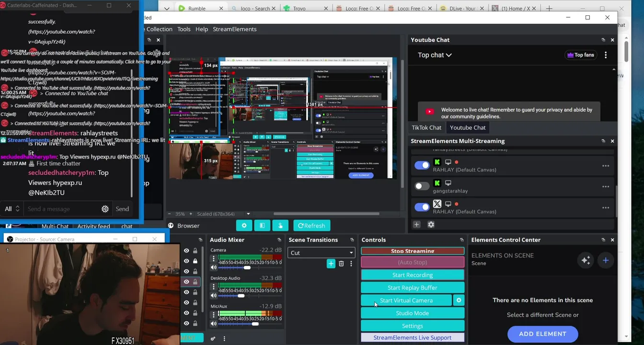Open options for gangstarahlay destination

(x=606, y=186)
